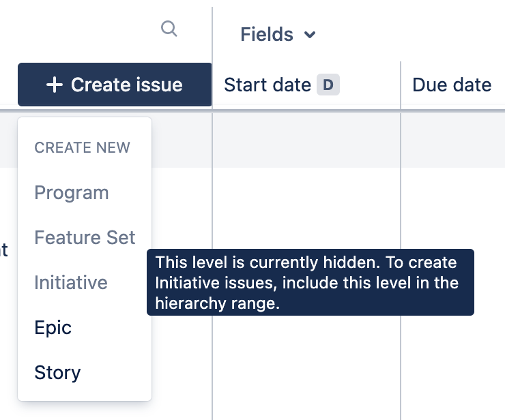Viewport: 505px width, 420px height.
Task: Click the empty Due date cell in top row
Action: [453, 140]
